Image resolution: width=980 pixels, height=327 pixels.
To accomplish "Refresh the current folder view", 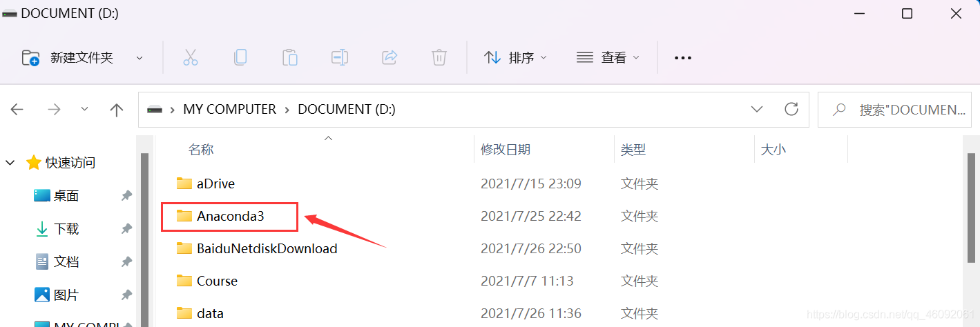I will click(791, 109).
